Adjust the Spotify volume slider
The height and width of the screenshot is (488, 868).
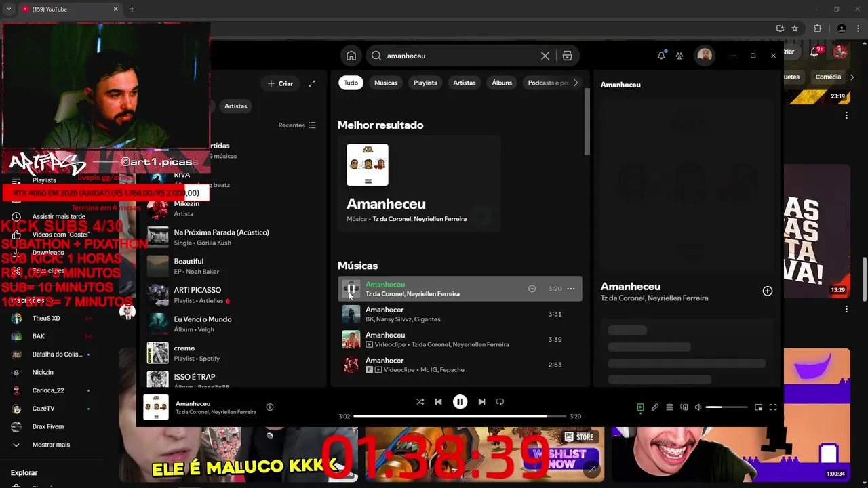pyautogui.click(x=726, y=407)
